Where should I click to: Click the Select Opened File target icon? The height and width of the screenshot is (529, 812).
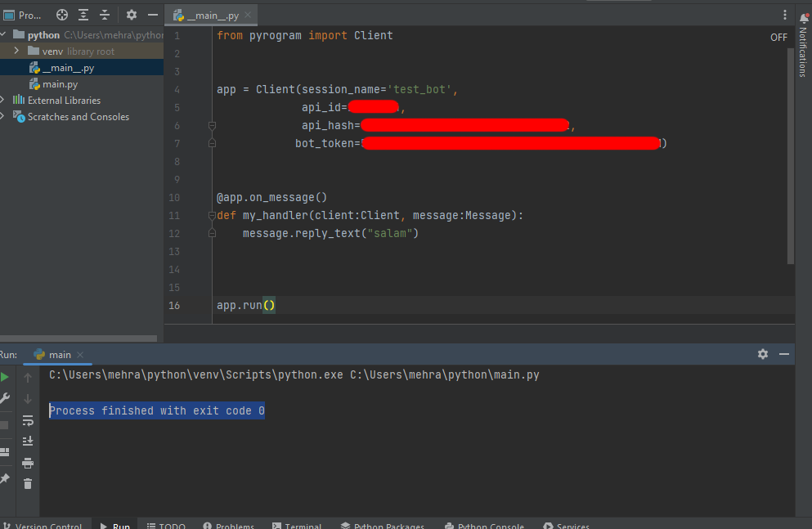[62, 15]
